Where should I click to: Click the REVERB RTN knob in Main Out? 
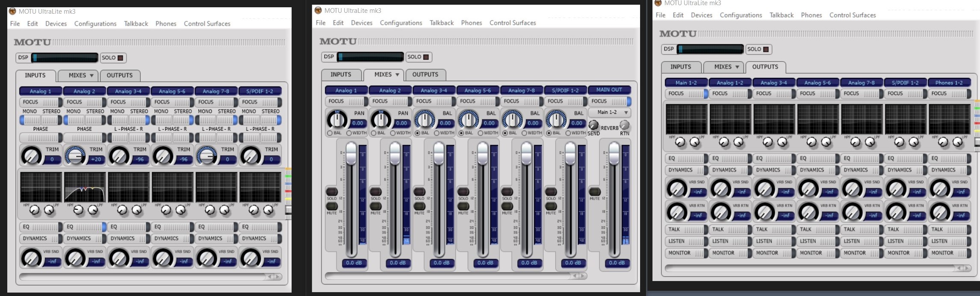click(x=624, y=125)
